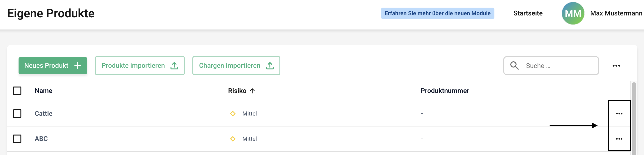Open the Cattle row actions menu

tap(619, 114)
